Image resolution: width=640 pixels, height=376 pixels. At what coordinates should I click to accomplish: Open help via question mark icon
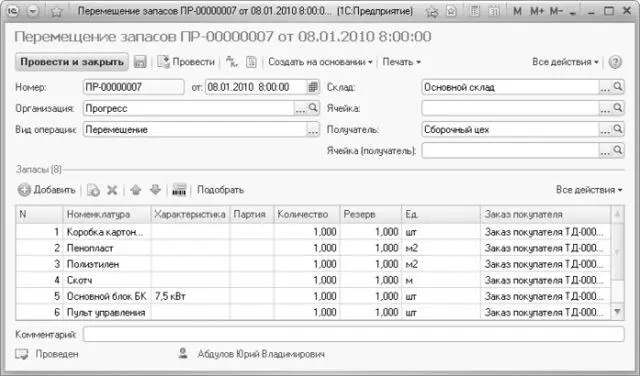click(x=615, y=62)
